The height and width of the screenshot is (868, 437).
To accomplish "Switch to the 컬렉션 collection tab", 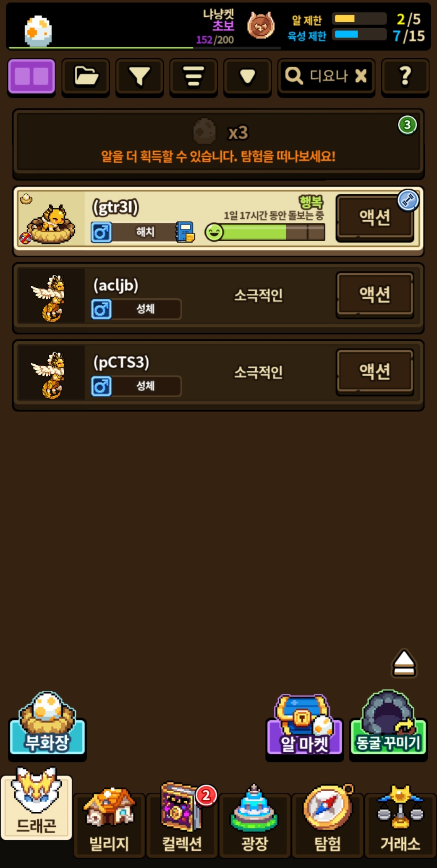I will (182, 821).
